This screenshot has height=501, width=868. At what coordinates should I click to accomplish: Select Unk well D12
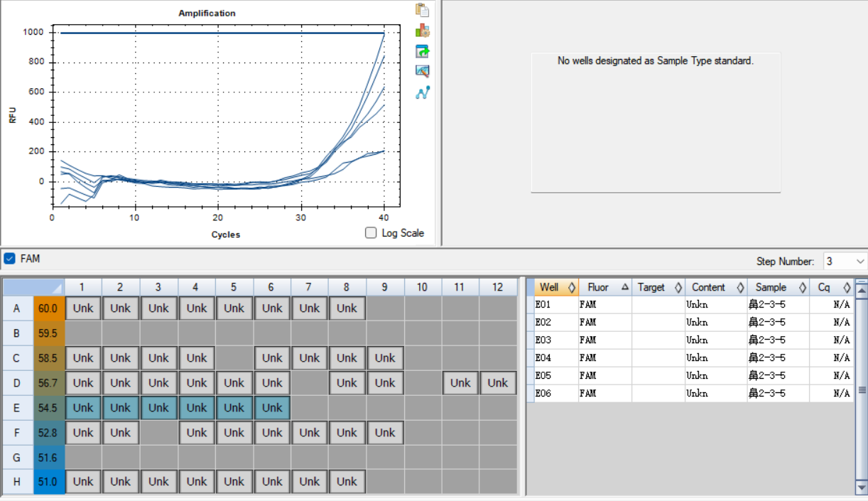tap(498, 383)
